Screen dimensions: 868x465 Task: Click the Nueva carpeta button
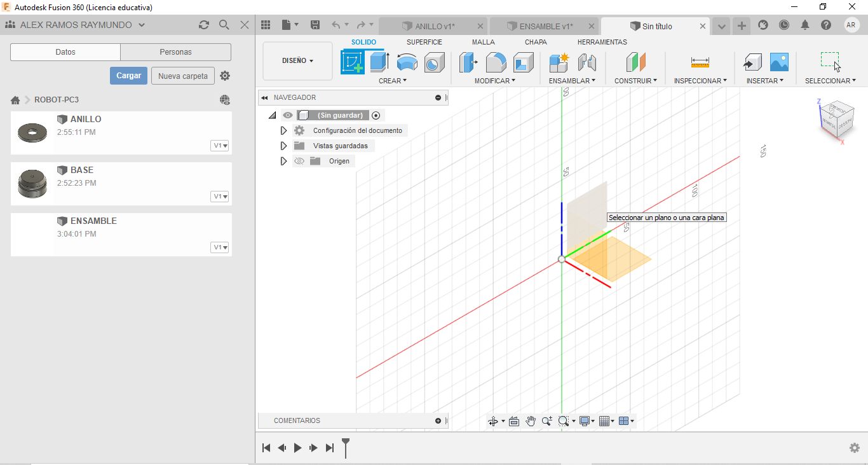click(183, 76)
